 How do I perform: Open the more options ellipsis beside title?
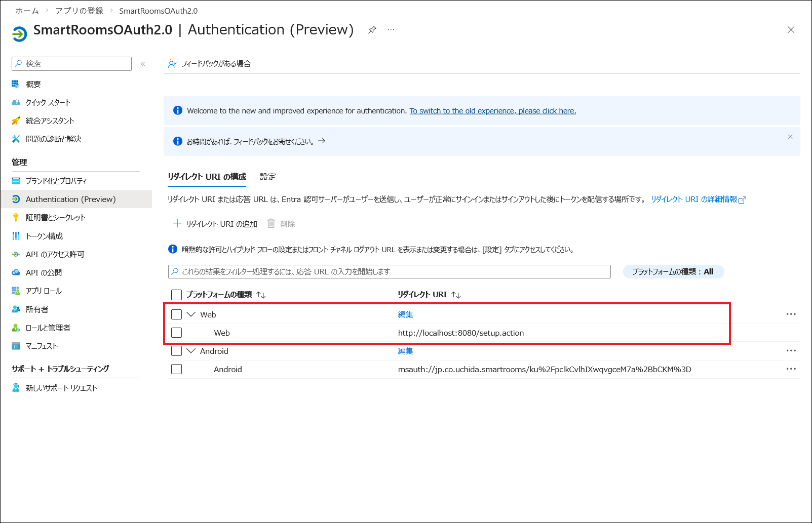391,30
